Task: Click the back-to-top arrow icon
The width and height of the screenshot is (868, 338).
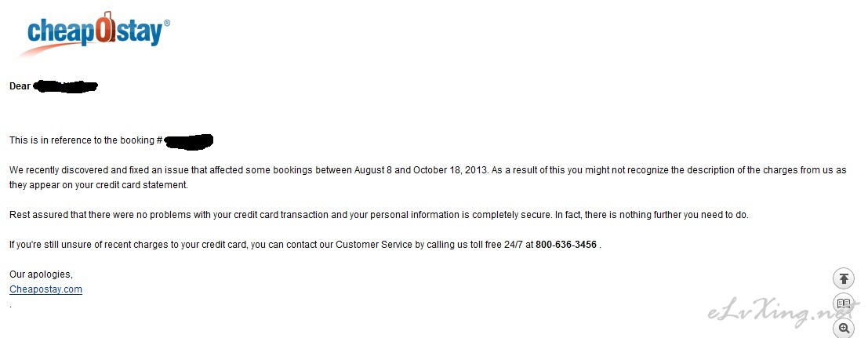Action: click(x=844, y=278)
